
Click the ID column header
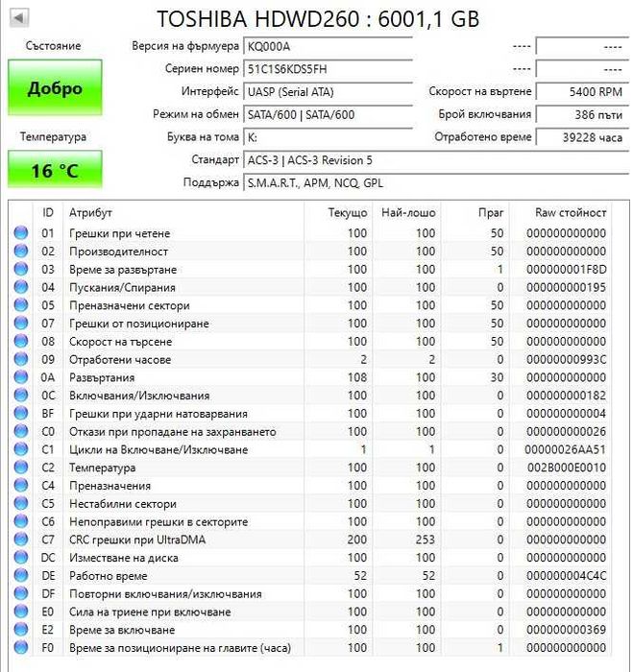click(x=48, y=212)
